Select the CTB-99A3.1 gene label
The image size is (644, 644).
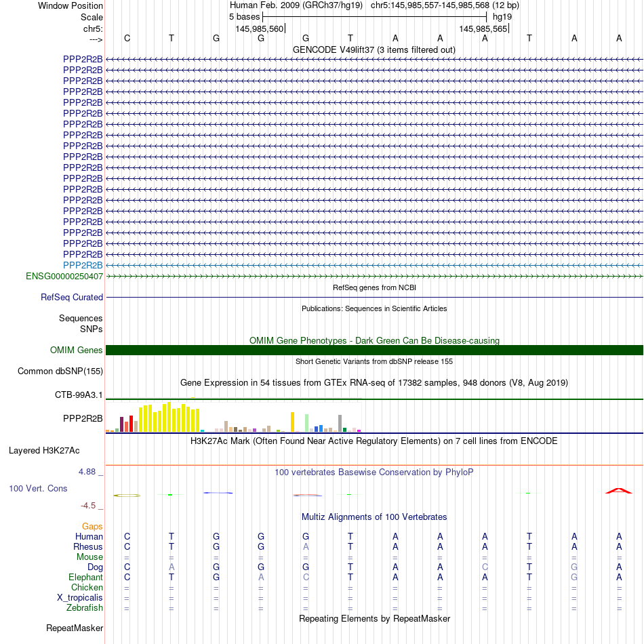(x=79, y=395)
